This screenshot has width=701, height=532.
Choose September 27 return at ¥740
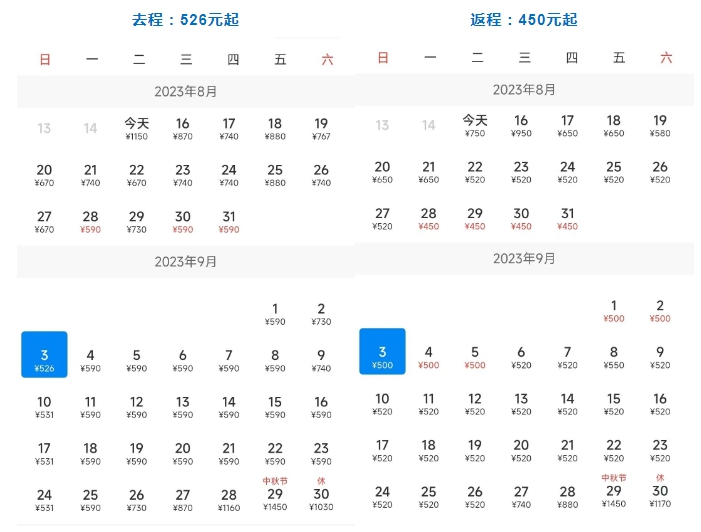tap(521, 497)
